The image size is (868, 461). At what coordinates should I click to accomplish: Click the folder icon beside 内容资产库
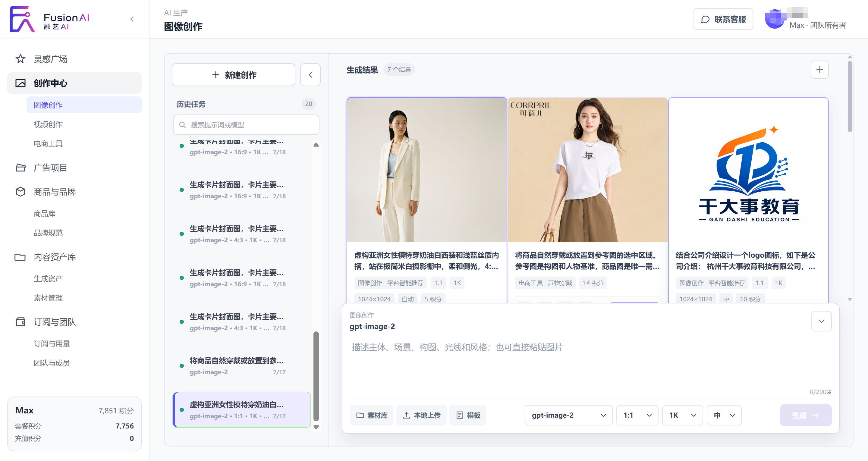point(20,257)
